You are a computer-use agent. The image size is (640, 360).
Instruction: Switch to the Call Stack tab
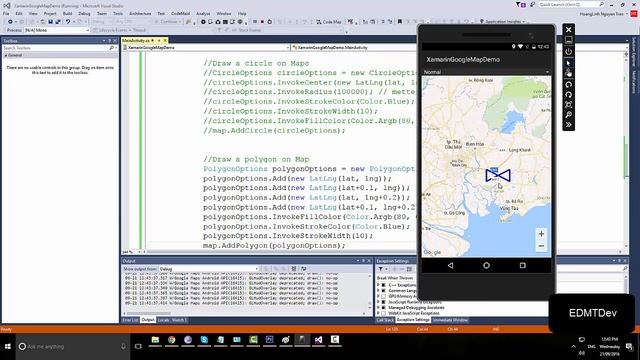pos(385,320)
